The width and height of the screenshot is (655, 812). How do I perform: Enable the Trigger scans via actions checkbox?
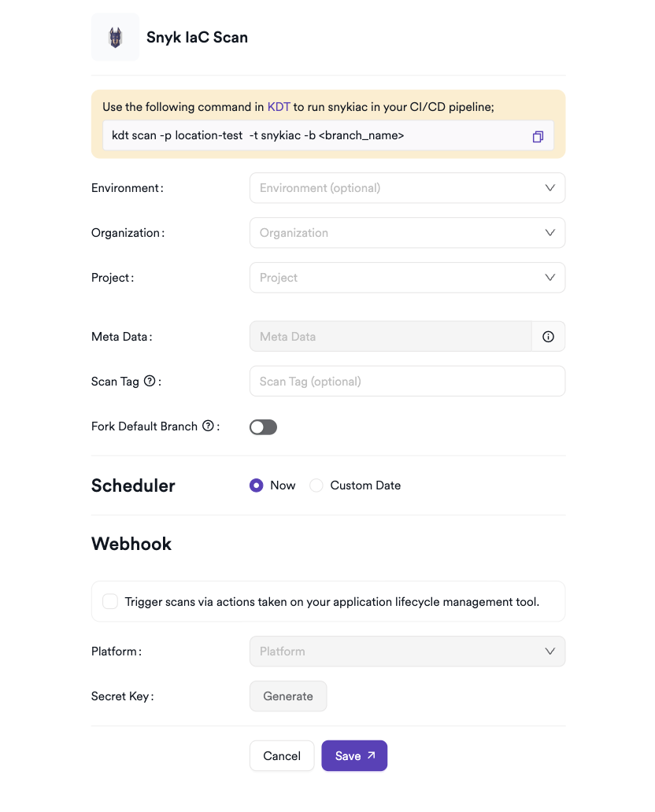point(110,602)
